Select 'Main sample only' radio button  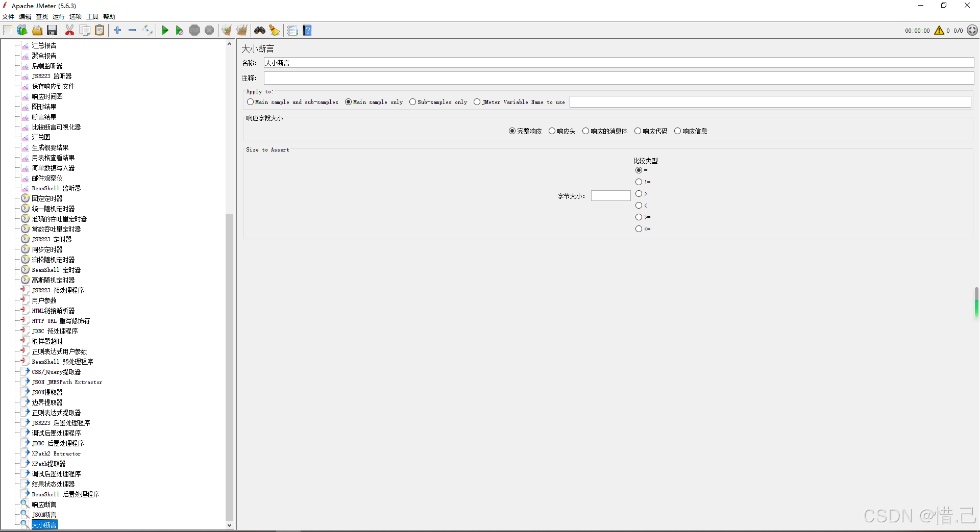click(x=374, y=102)
